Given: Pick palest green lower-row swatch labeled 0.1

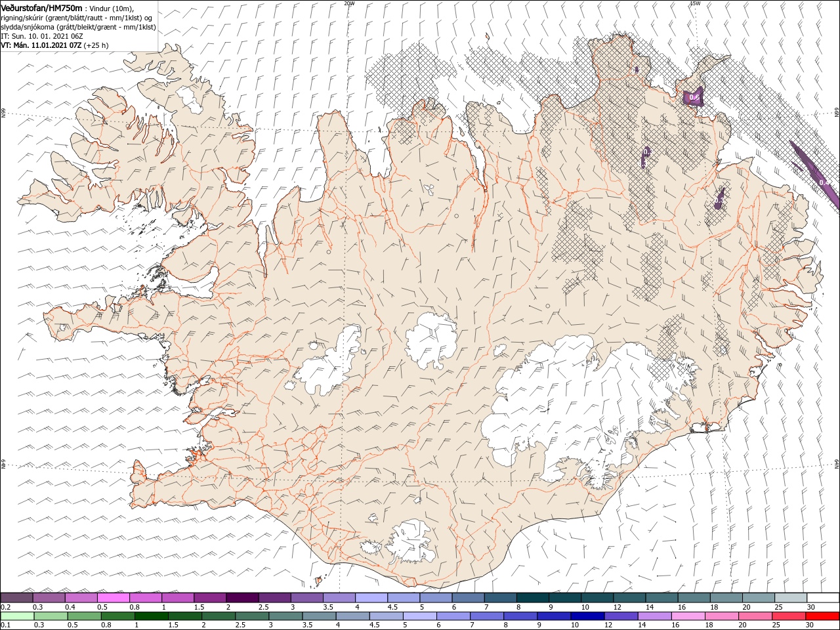Looking at the screenshot, I should click(17, 616).
